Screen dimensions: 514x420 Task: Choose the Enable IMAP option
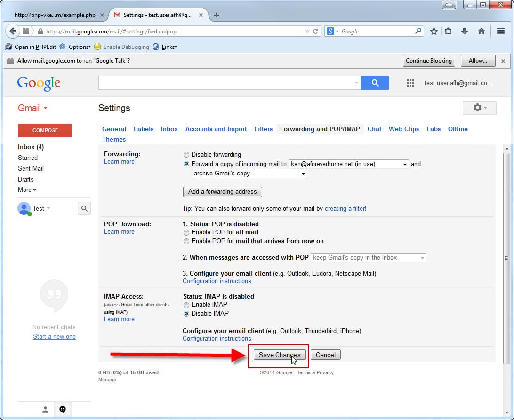[x=187, y=305]
